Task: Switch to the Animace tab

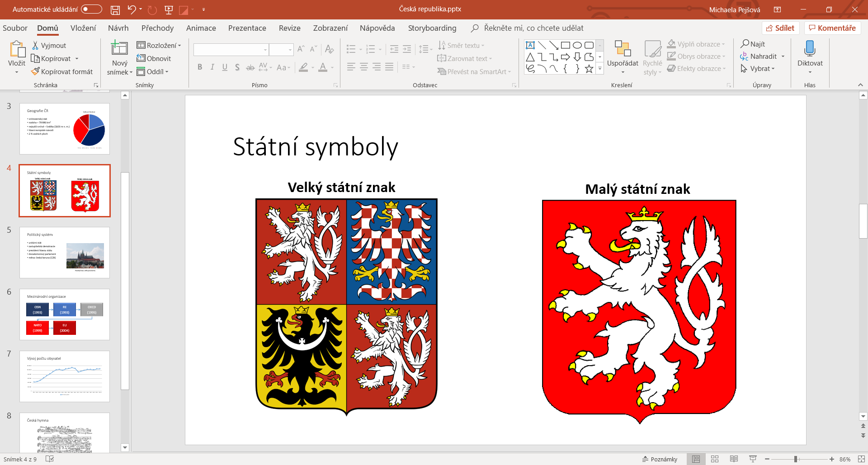Action: 201,28
